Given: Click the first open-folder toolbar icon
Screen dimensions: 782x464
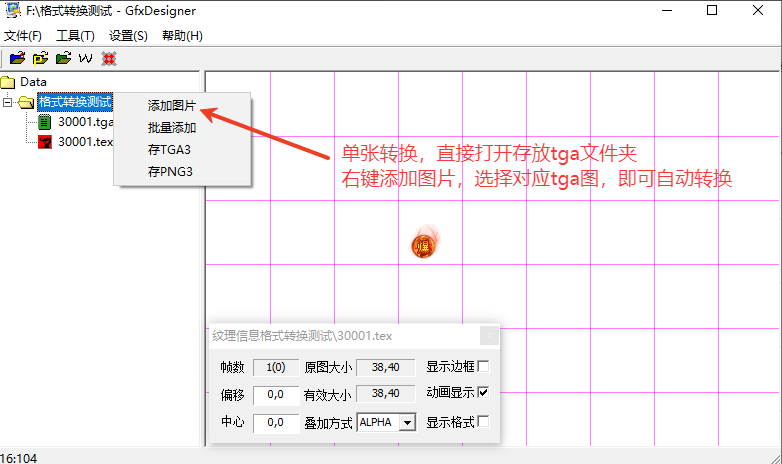Looking at the screenshot, I should (x=17, y=58).
